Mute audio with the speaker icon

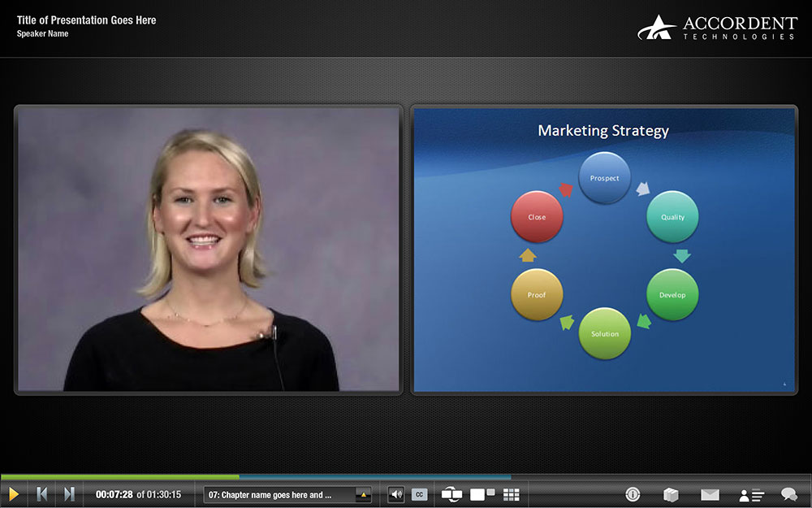397,494
